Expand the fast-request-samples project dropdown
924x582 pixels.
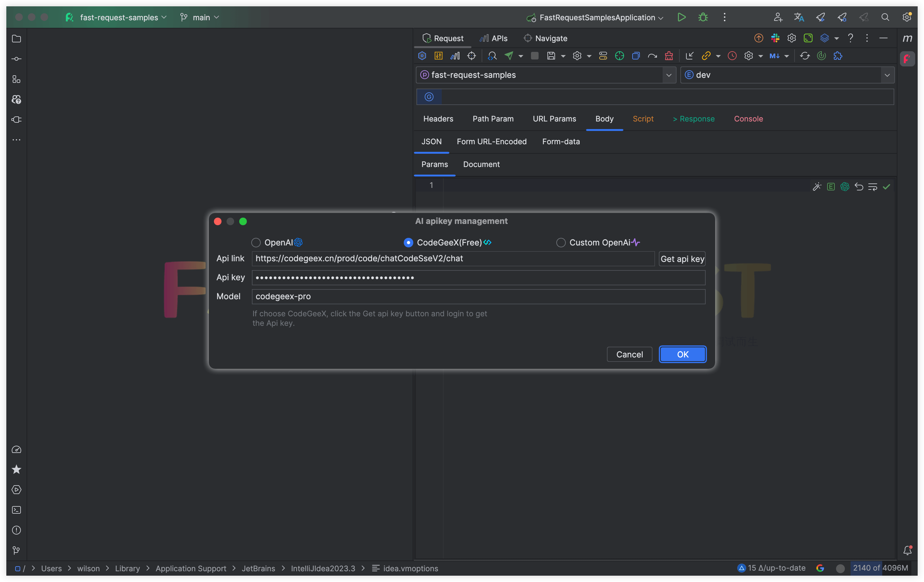coord(668,75)
